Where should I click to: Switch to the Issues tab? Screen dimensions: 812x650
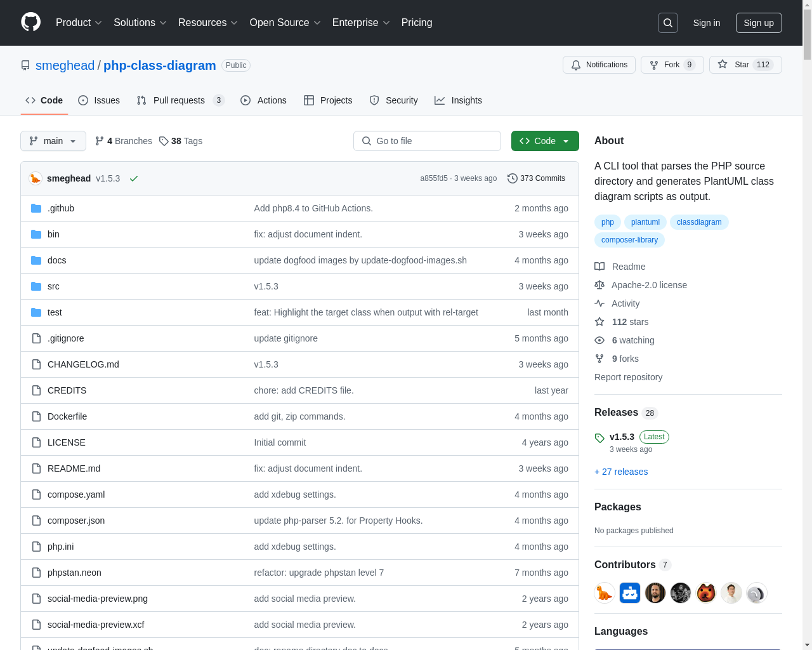(x=99, y=100)
